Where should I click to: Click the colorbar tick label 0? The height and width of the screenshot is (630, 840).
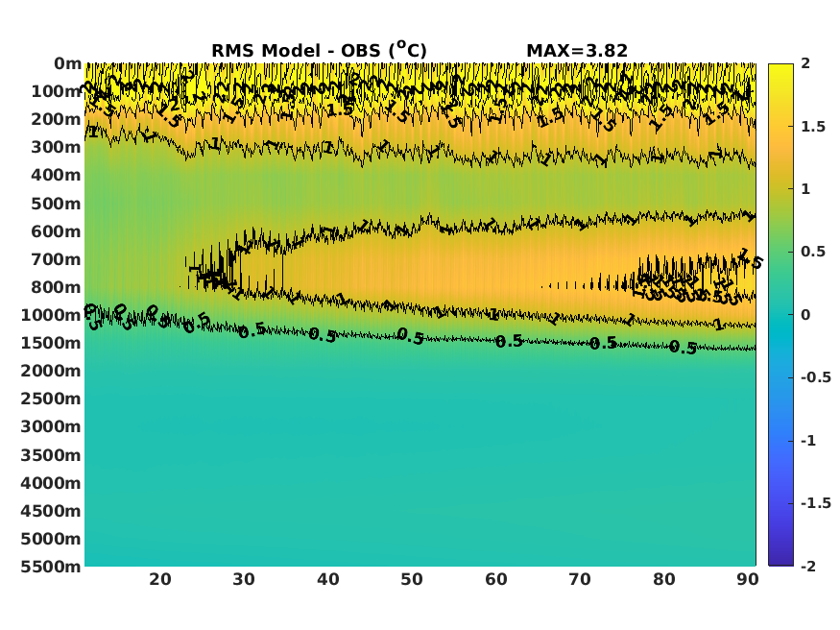[805, 314]
